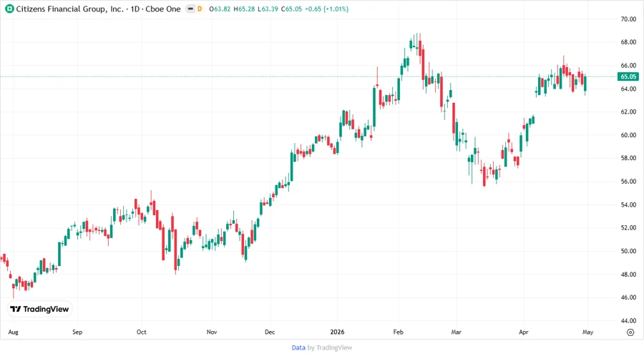Click the 60.00 price scale label

[628, 135]
